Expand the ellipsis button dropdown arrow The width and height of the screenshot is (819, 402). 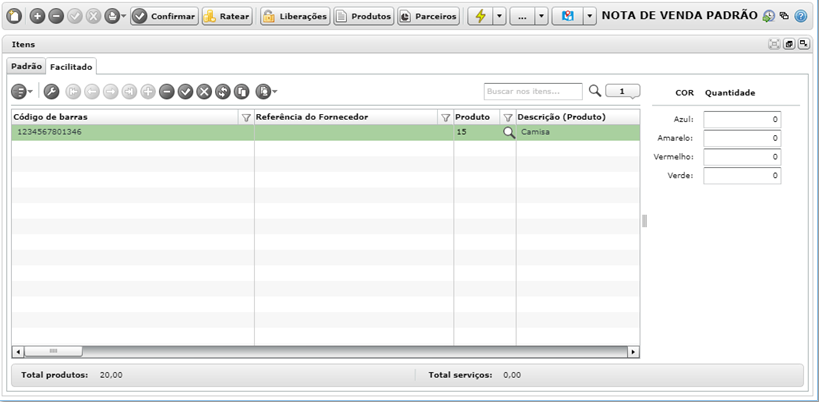(542, 16)
